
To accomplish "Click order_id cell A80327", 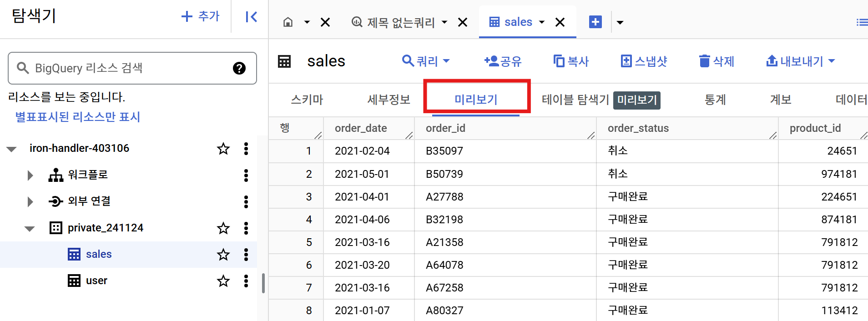I will point(444,311).
